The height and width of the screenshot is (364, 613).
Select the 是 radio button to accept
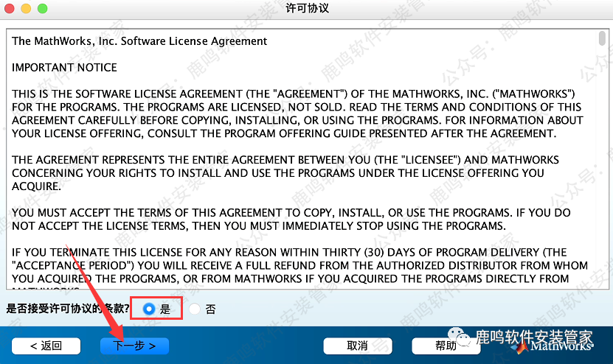click(149, 309)
